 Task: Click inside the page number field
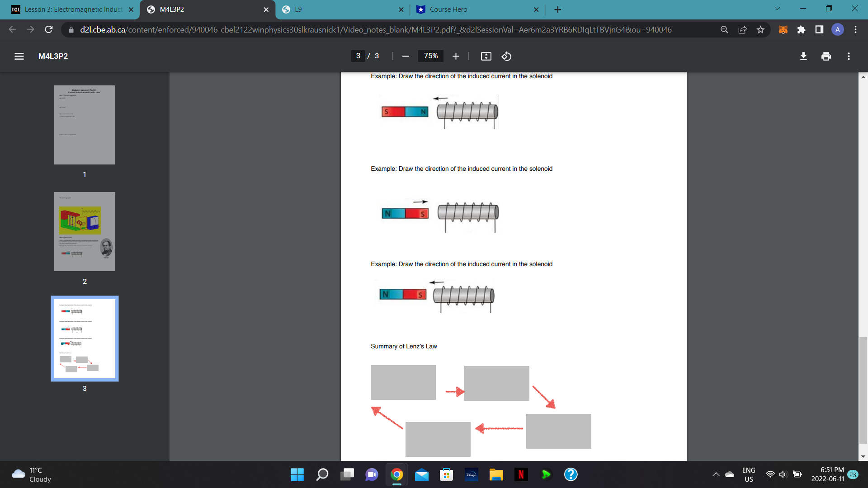coord(358,56)
